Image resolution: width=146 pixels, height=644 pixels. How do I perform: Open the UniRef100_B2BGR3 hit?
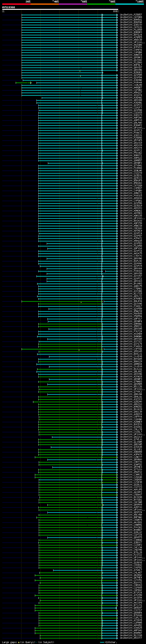click(x=131, y=72)
